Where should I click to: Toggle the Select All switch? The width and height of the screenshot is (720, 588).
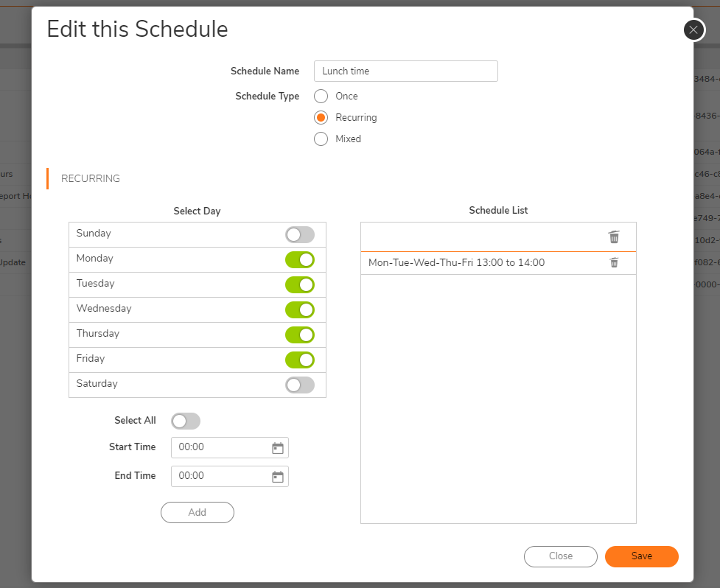(x=186, y=421)
